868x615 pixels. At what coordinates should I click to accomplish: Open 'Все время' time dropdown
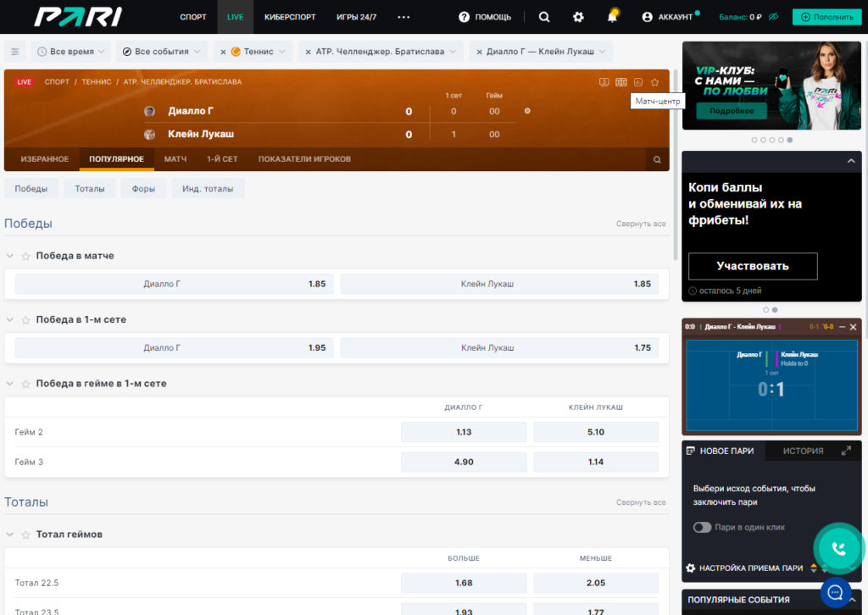pos(71,52)
